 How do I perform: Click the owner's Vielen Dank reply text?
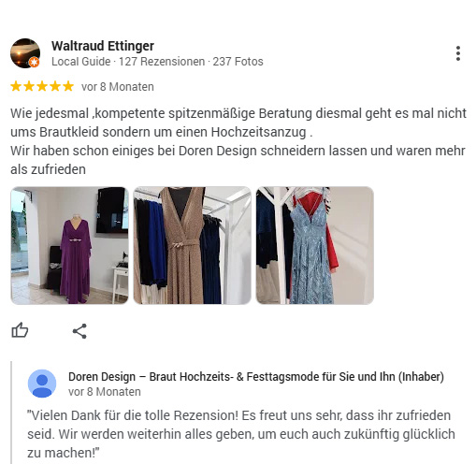coord(241,434)
